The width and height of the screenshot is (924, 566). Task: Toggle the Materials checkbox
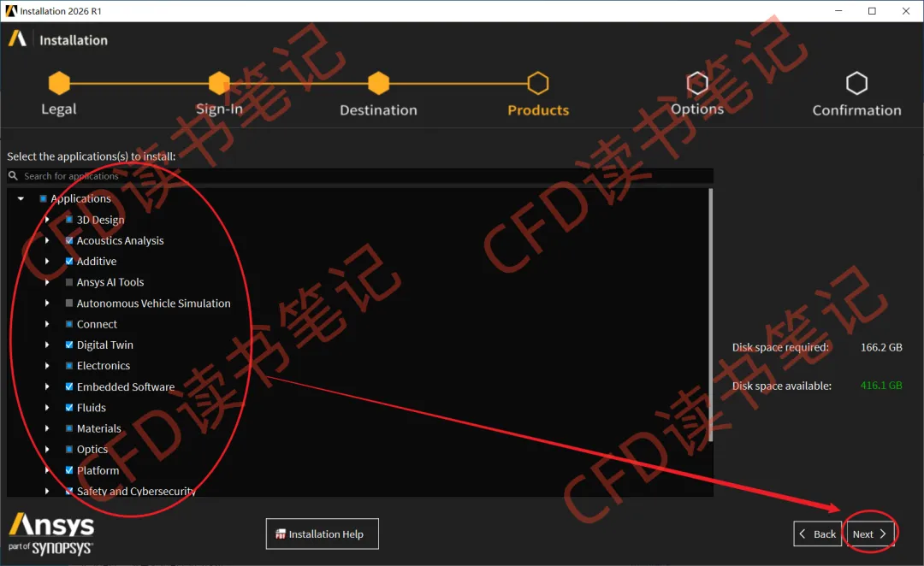69,428
